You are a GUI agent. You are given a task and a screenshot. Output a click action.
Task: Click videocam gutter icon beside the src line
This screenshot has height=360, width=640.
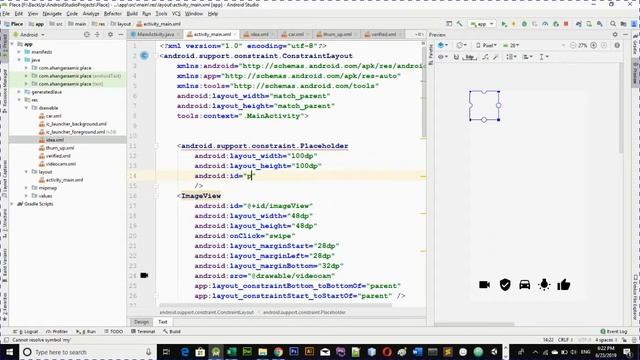(x=144, y=276)
